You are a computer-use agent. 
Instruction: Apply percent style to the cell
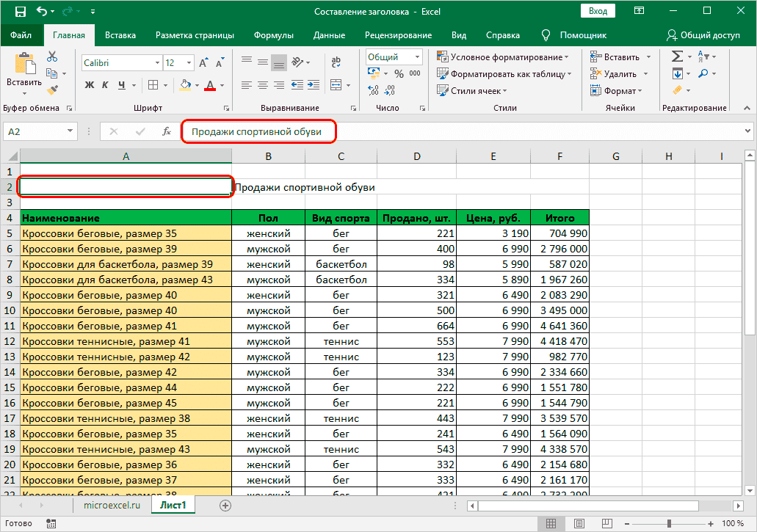(399, 73)
